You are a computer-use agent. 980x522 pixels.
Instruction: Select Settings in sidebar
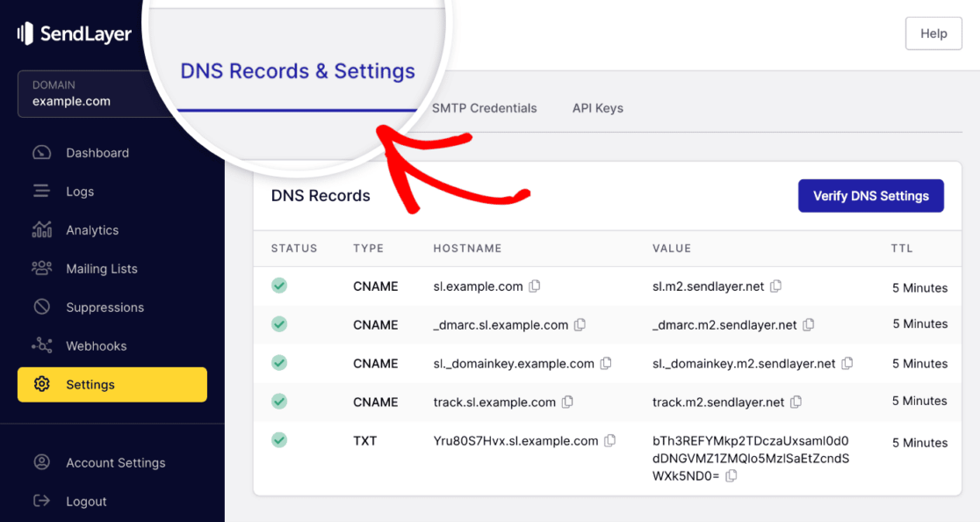point(112,384)
